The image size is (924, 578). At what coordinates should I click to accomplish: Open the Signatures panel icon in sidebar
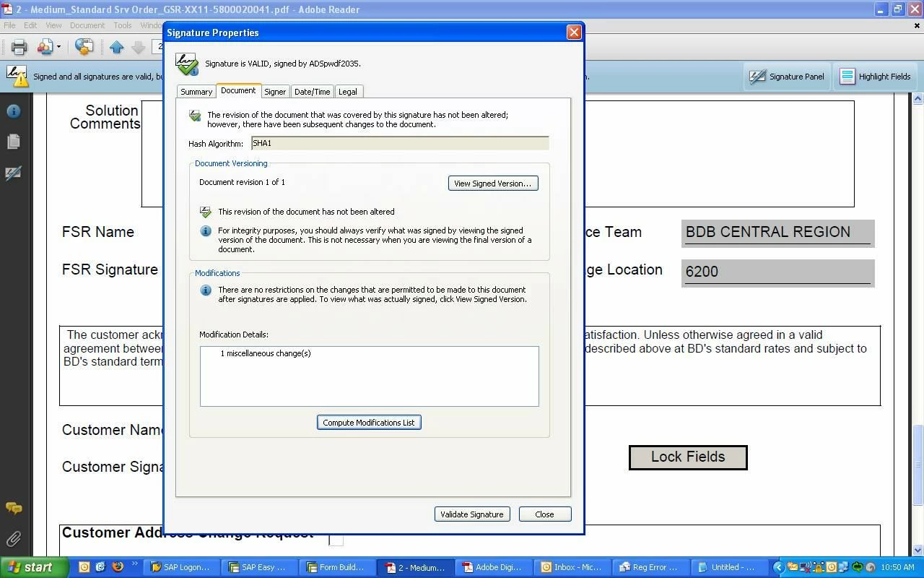coord(13,173)
